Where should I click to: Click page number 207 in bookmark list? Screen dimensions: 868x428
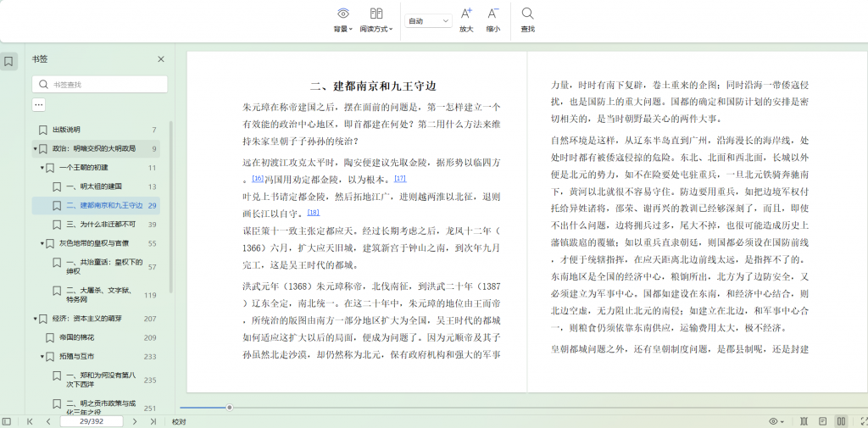click(150, 319)
